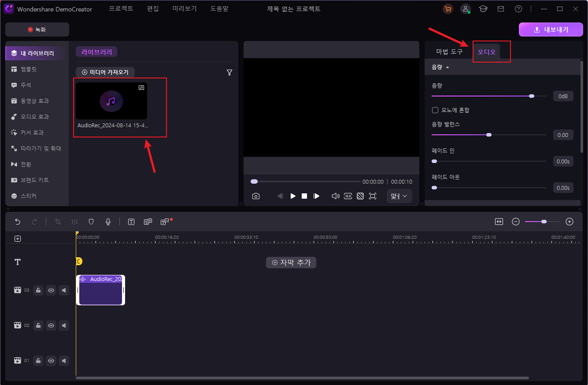Open 오디오 효과 in sidebar

tap(37, 117)
